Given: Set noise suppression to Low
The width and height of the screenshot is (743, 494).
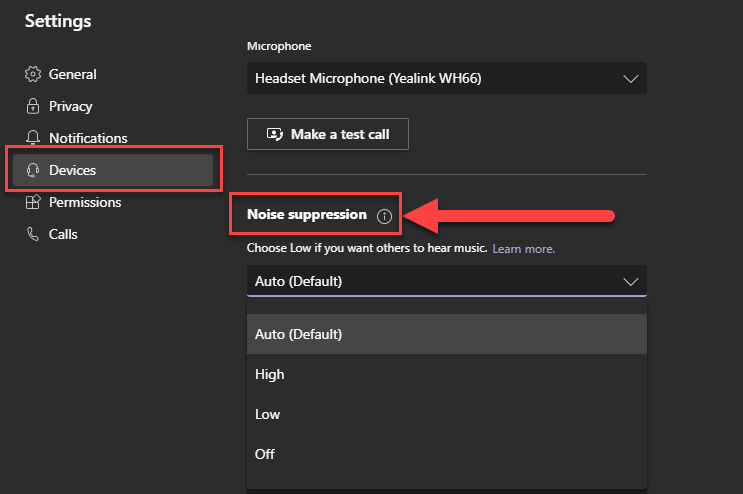Looking at the screenshot, I should point(268,414).
